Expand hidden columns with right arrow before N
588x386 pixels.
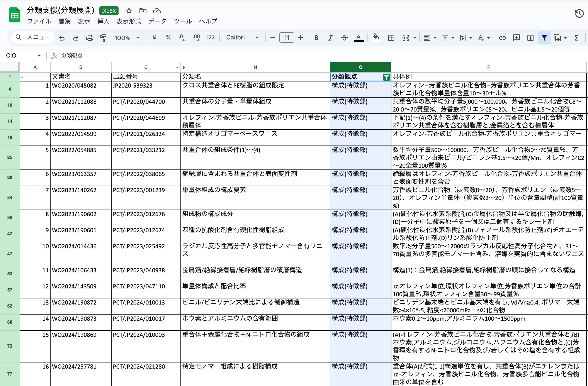coord(184,68)
